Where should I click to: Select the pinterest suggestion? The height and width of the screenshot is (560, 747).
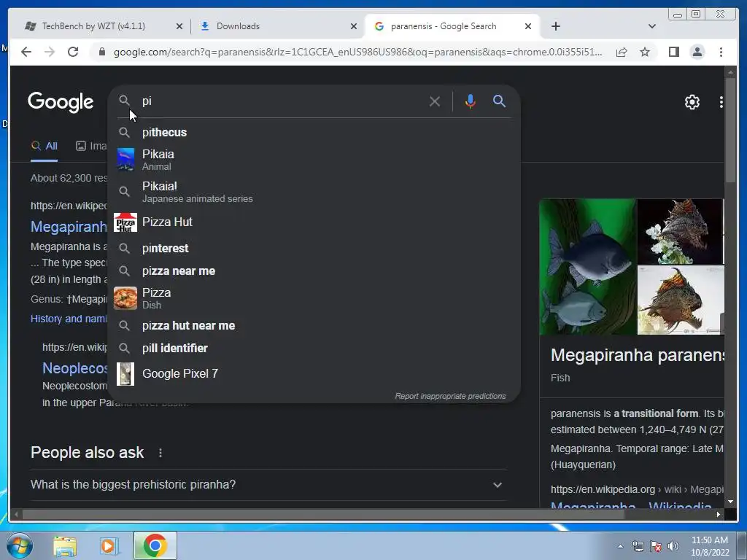tap(314, 248)
